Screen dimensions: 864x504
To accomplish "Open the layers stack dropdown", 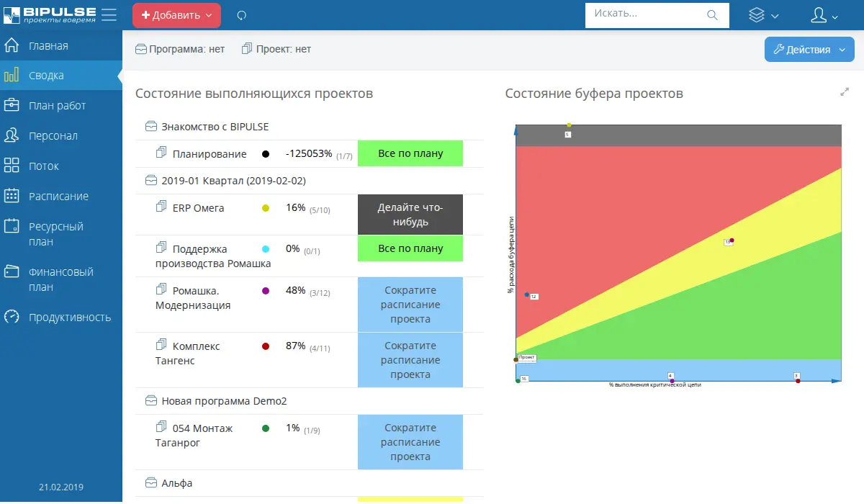I will coord(763,15).
